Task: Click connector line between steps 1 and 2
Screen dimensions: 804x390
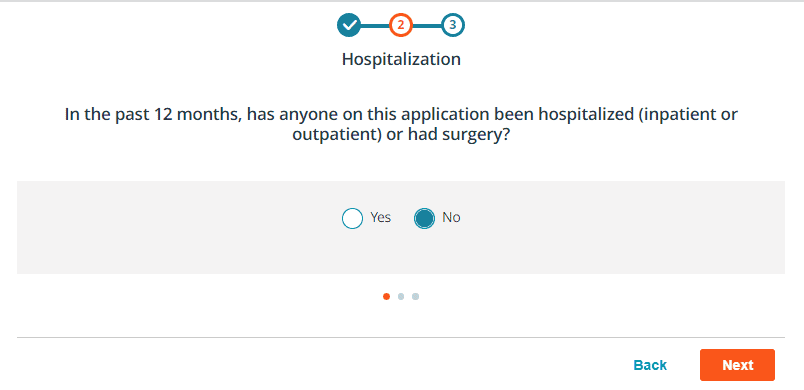Action: 375,25
